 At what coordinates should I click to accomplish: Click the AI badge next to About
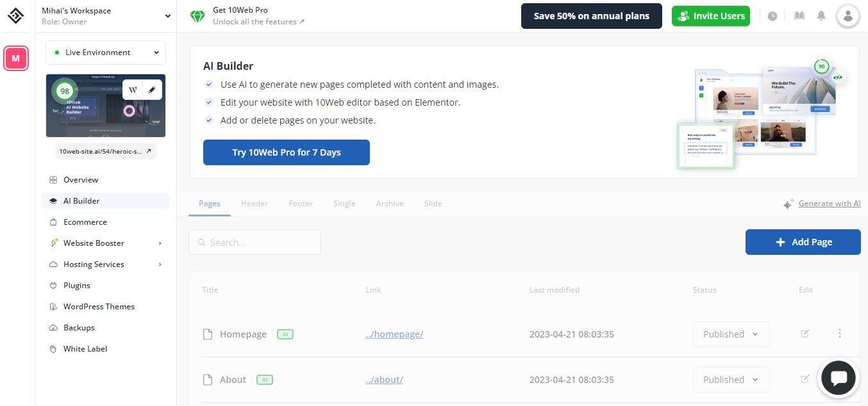[x=265, y=380]
